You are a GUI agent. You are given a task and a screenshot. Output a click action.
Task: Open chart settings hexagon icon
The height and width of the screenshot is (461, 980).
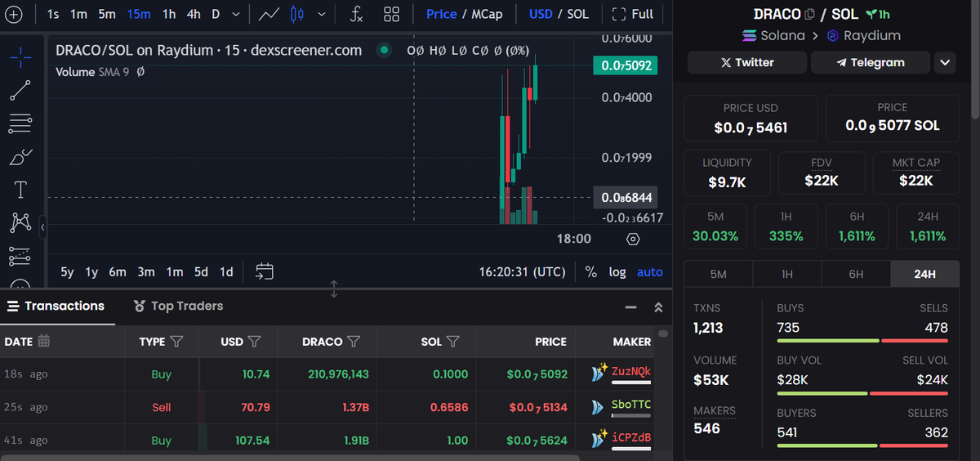(x=633, y=239)
